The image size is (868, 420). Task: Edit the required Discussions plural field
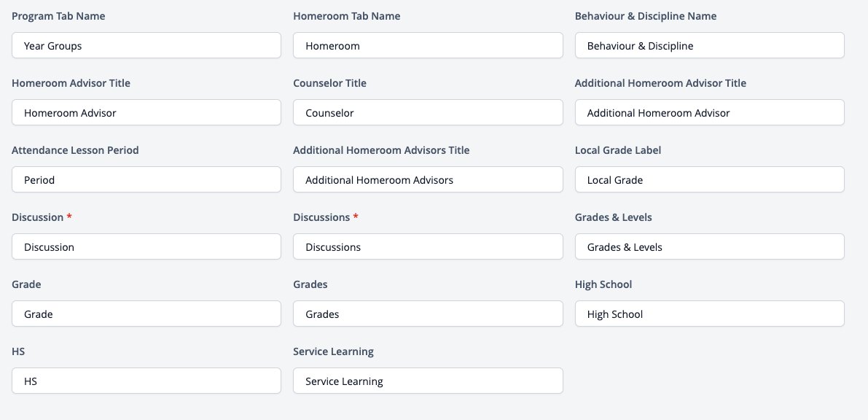tap(428, 246)
